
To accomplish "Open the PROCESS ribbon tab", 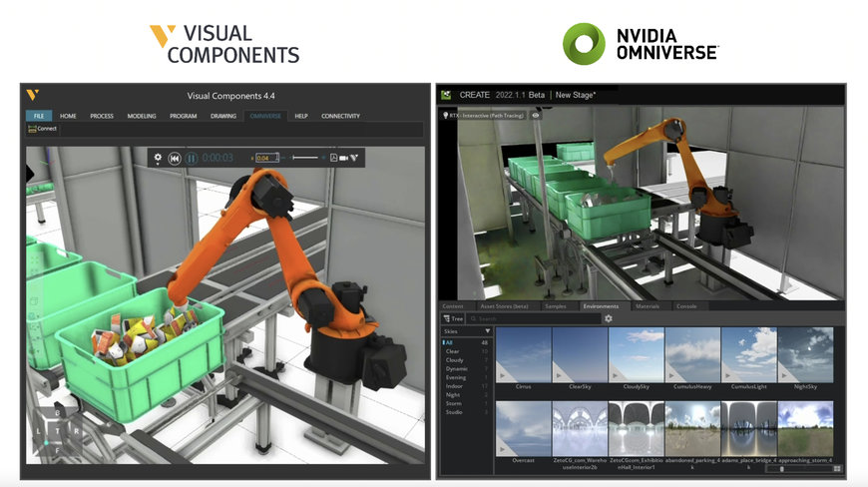I will coord(102,116).
